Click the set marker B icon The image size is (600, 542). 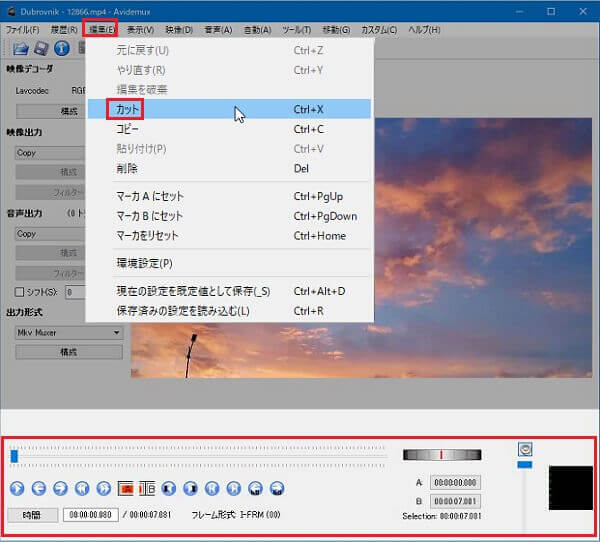point(147,488)
